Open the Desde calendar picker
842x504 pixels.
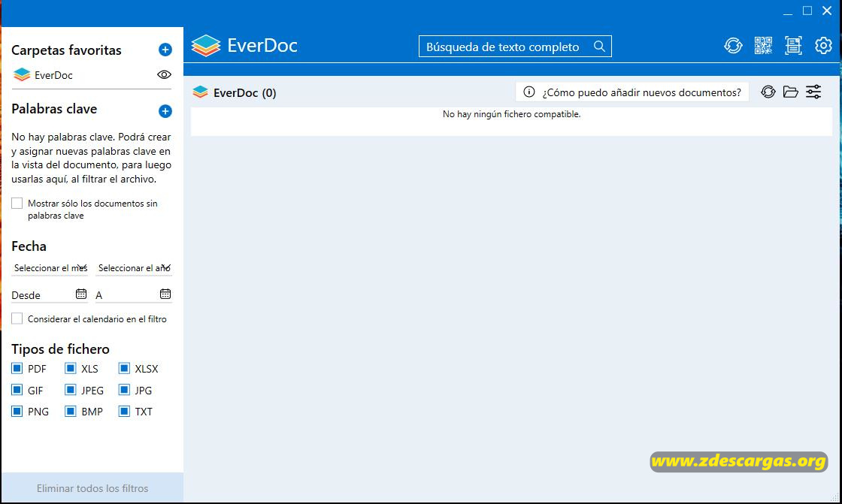click(81, 294)
